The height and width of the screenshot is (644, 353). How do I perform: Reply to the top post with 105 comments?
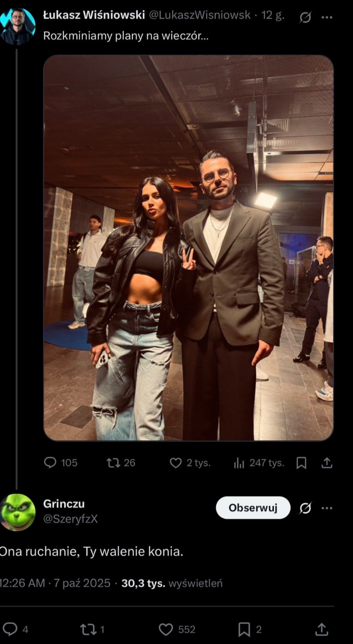point(50,462)
